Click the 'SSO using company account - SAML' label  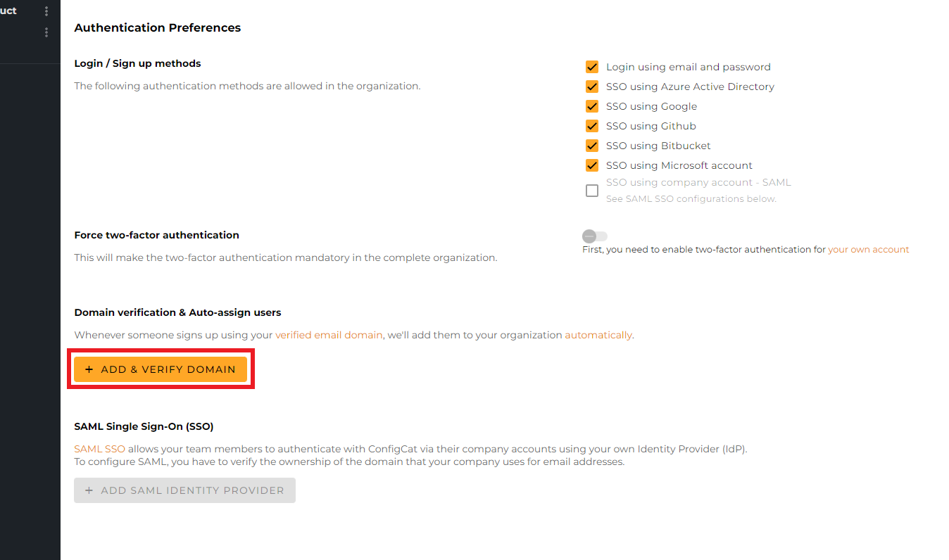pyautogui.click(x=698, y=182)
